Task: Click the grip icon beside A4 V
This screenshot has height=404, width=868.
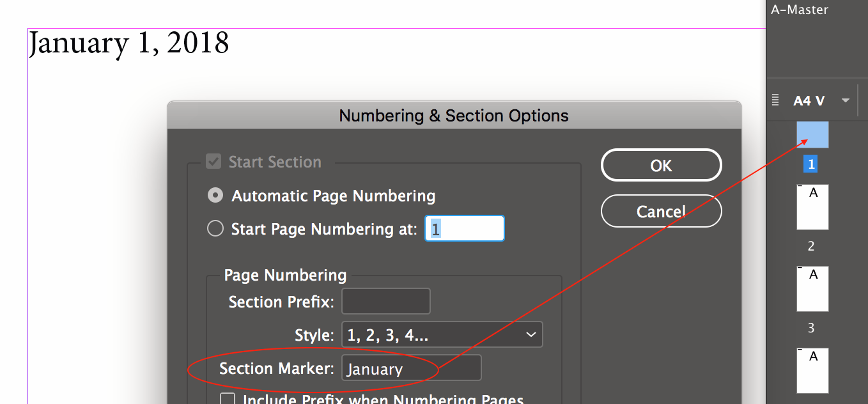Action: coord(775,100)
